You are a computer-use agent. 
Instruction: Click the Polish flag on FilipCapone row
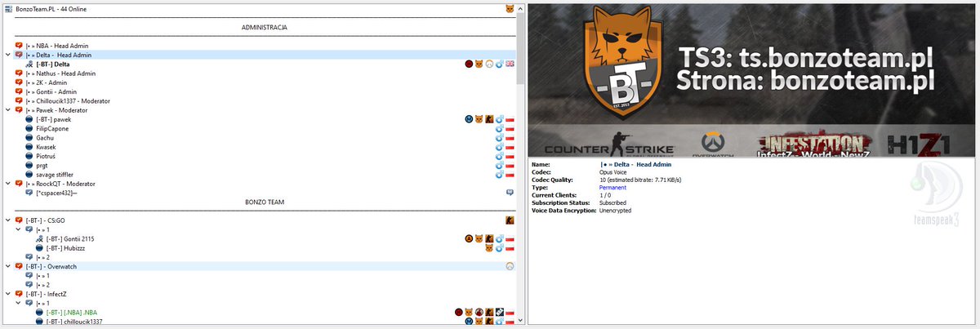point(510,128)
